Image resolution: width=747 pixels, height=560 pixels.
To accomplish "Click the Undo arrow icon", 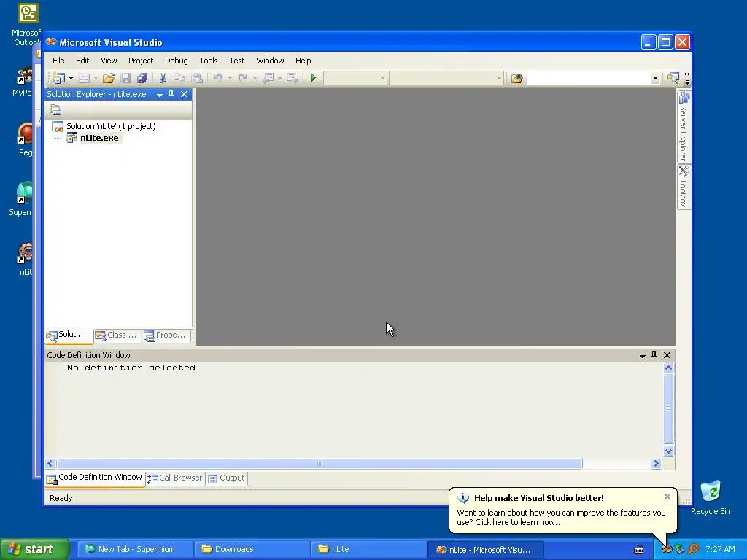I will click(217, 77).
